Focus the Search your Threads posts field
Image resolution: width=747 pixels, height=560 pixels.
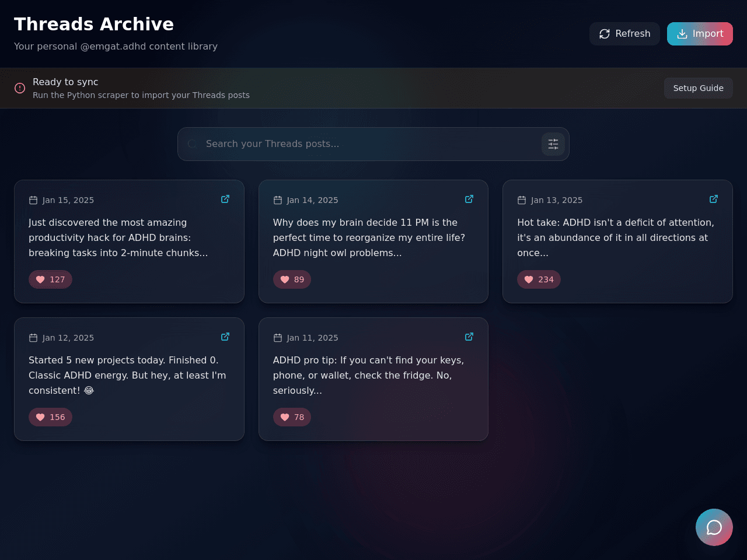tap(373, 144)
